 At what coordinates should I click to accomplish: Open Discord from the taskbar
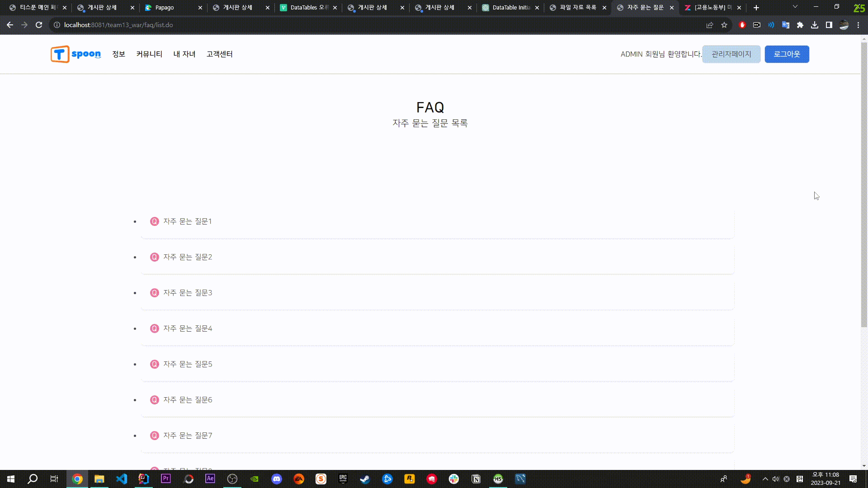[277, 479]
